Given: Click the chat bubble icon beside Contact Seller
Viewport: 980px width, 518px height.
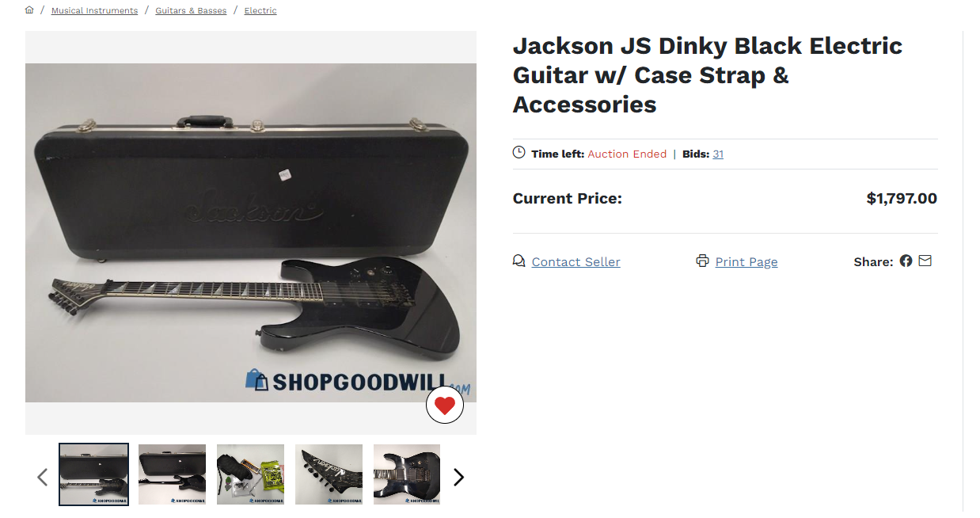Looking at the screenshot, I should click(519, 261).
